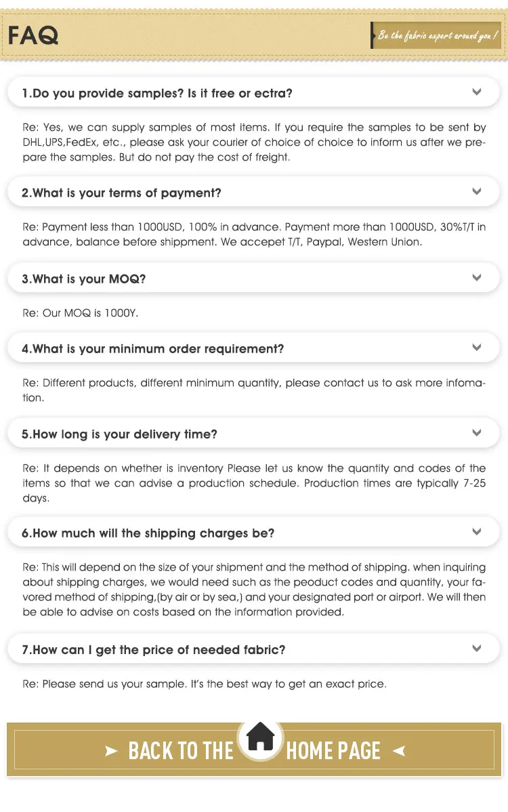Image resolution: width=508 pixels, height=812 pixels.
Task: Click the right arrow before BACK TO THE
Action: click(111, 751)
